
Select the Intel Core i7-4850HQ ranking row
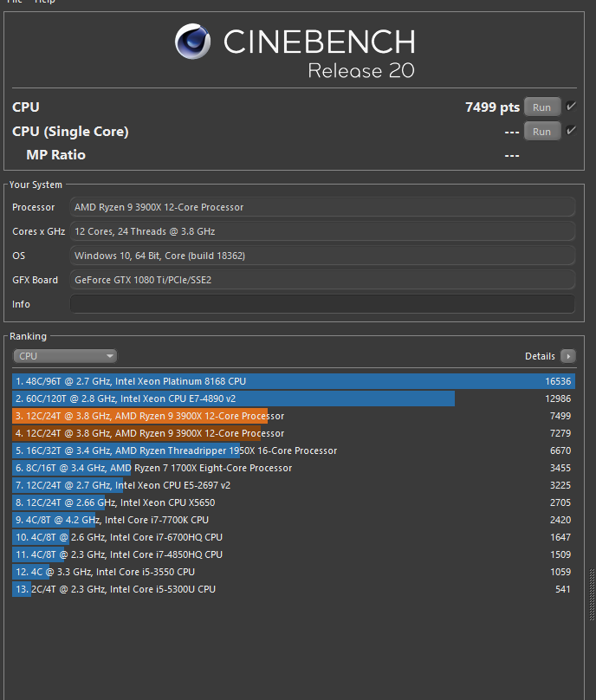pos(294,554)
